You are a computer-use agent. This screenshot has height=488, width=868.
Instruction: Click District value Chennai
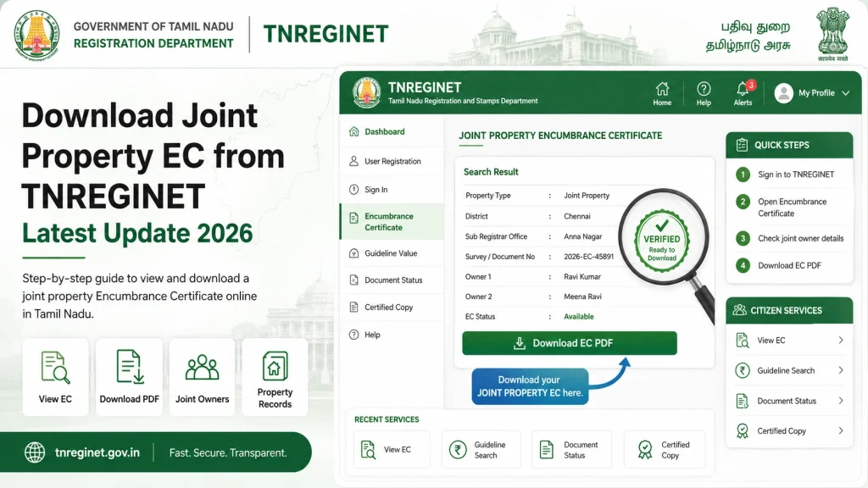tap(576, 216)
